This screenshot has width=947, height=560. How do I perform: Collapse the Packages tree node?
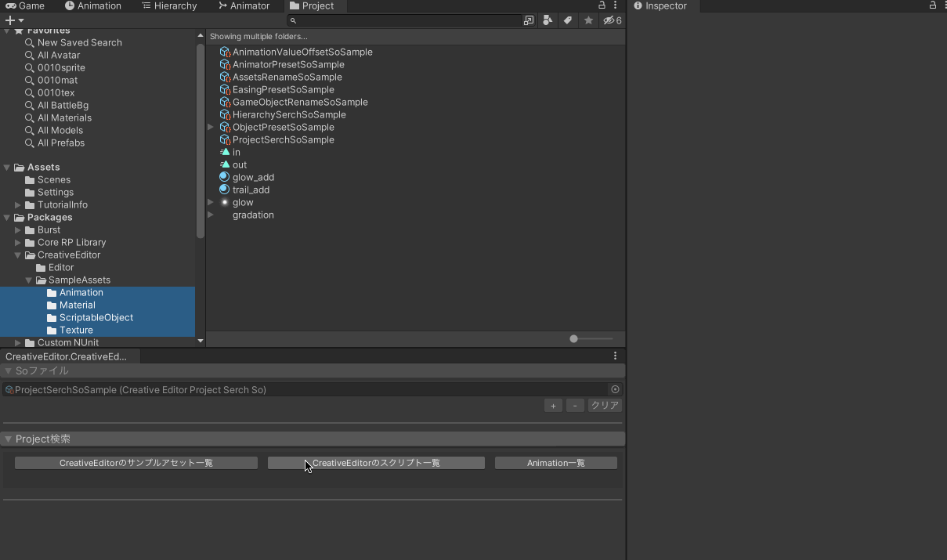pos(7,217)
